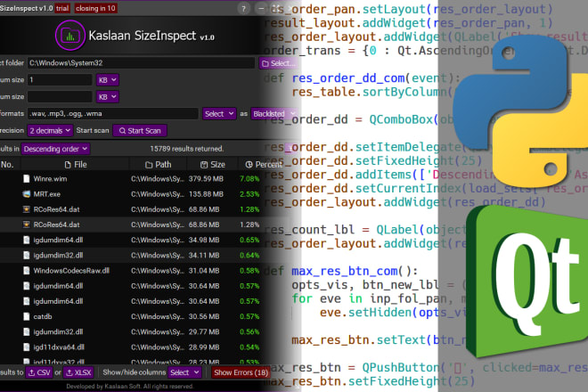Image resolution: width=588 pixels, height=392 pixels.
Task: Click the red trial badge
Action: click(62, 8)
